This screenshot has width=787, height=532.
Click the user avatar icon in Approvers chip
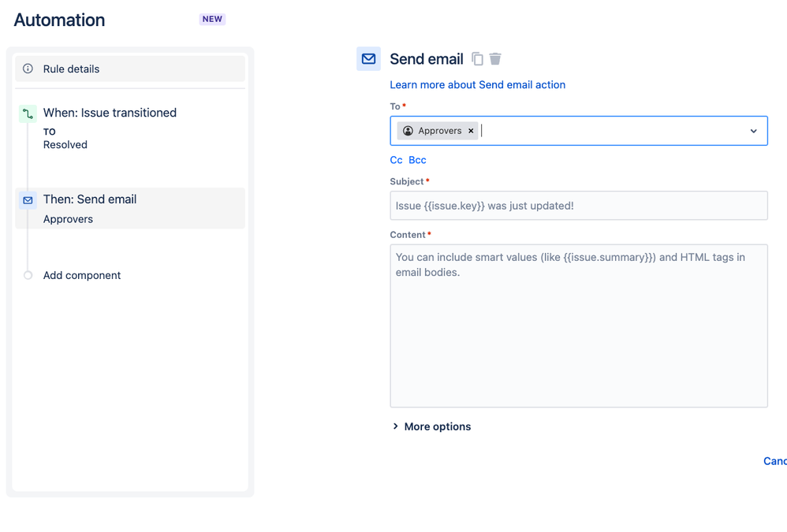tap(408, 131)
